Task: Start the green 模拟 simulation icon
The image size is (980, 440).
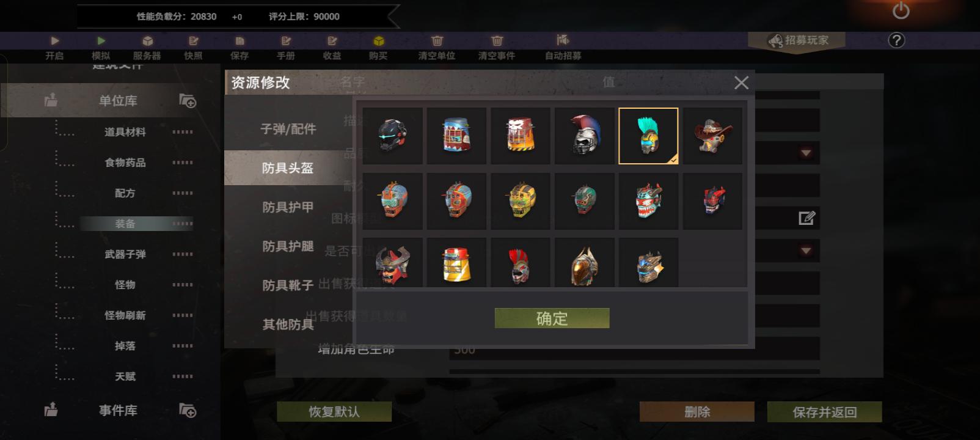Action: 101,41
